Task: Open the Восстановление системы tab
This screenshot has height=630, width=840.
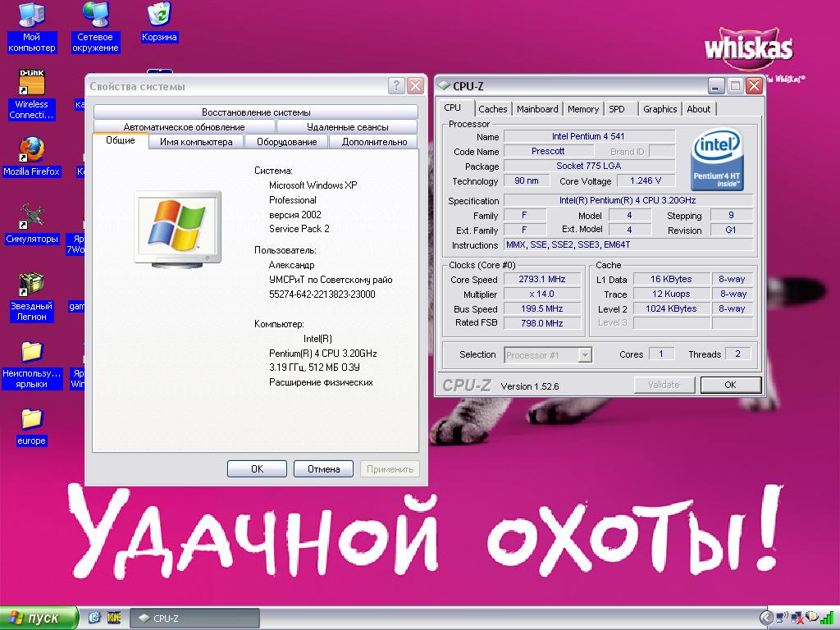Action: point(256,112)
